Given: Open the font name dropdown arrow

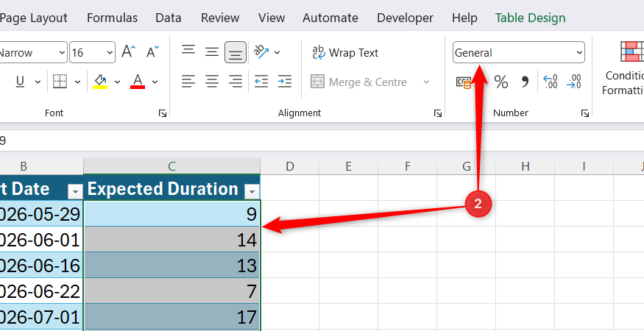Looking at the screenshot, I should click(62, 52).
